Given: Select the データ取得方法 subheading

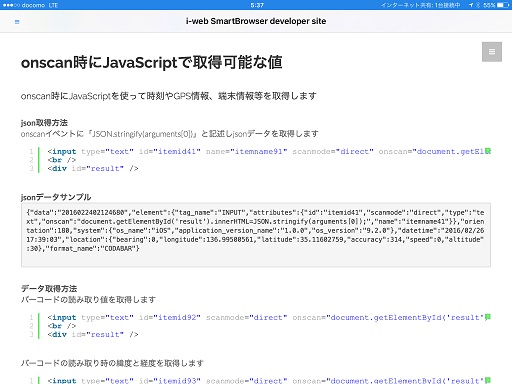Looking at the screenshot, I should tap(49, 288).
